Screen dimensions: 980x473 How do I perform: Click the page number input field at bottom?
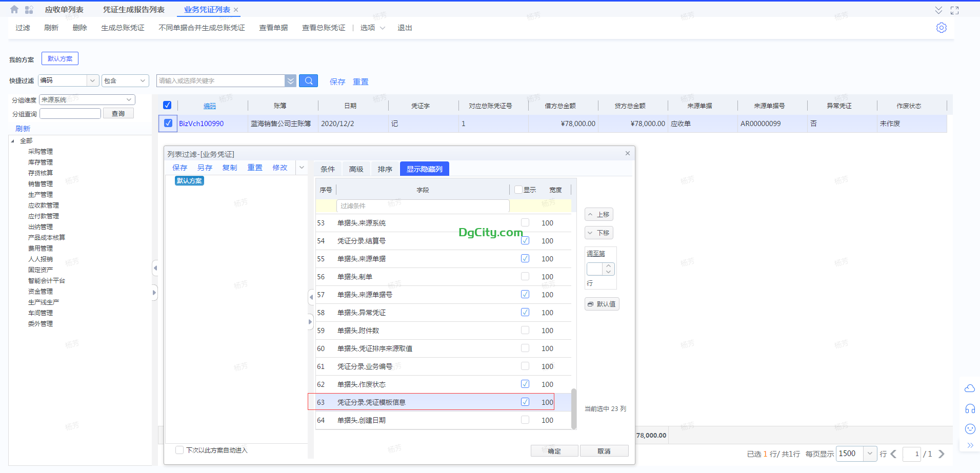coord(917,454)
